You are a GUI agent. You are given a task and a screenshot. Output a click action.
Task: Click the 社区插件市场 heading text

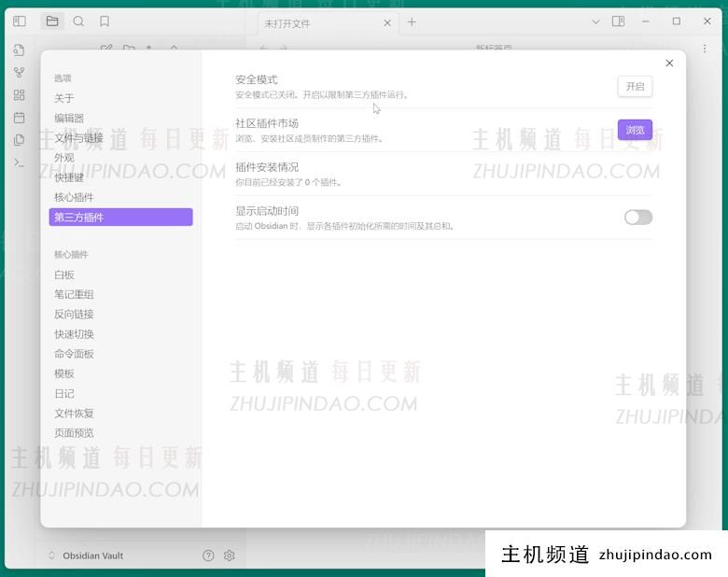click(267, 123)
